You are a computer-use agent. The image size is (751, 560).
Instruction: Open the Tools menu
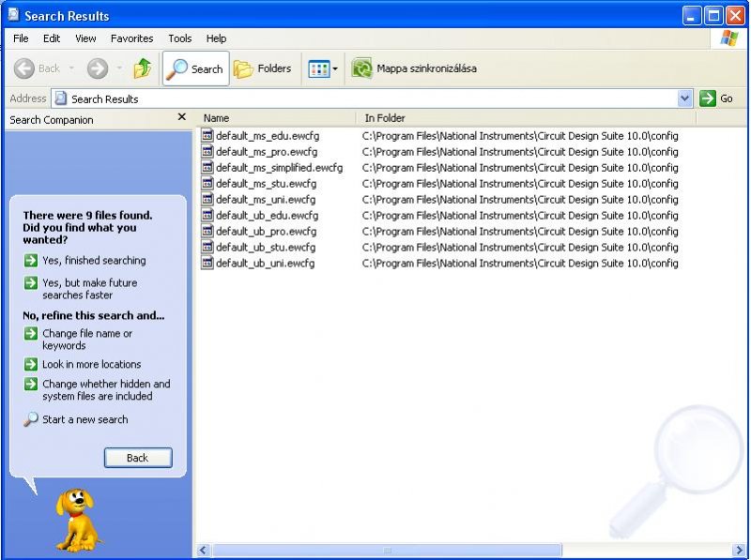click(x=179, y=38)
